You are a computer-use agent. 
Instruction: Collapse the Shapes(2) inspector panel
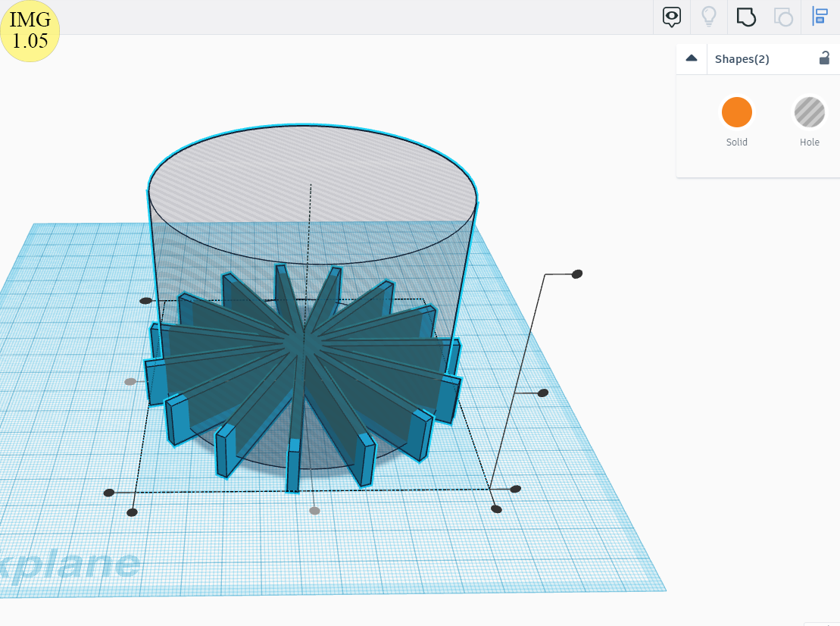point(692,58)
